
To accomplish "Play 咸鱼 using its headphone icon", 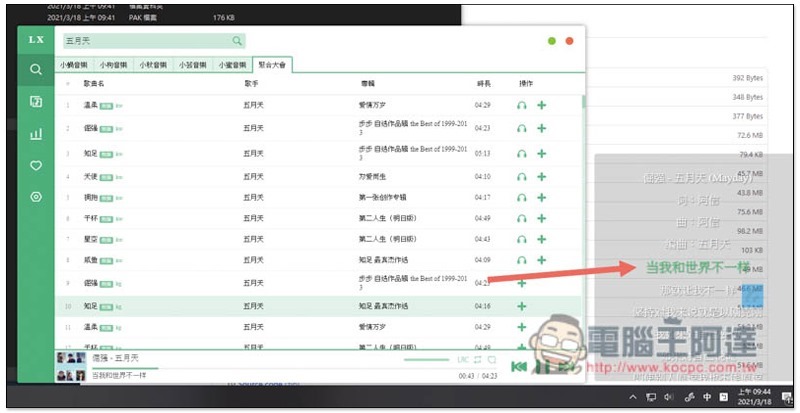I will coord(521,260).
